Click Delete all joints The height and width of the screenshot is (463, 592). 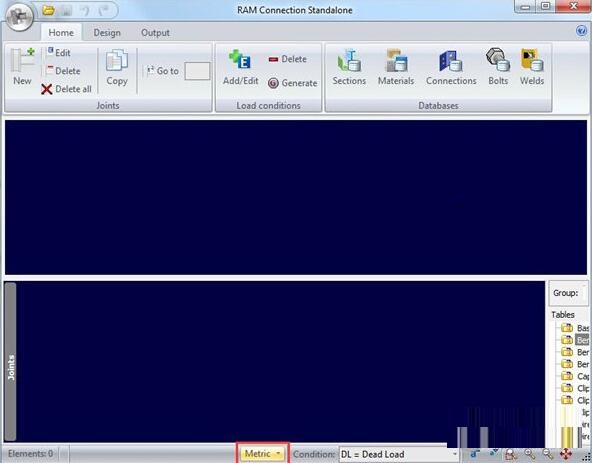click(x=66, y=89)
